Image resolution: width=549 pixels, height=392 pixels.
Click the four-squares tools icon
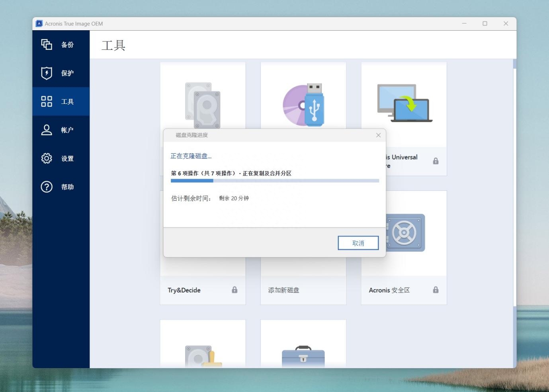[x=47, y=101]
